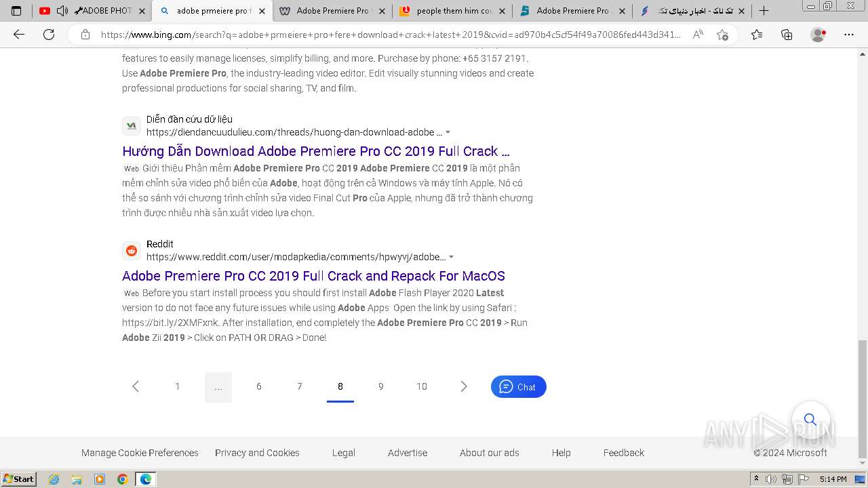868x488 pixels.
Task: Expand the diendancuudulieu URL dropdown arrow
Action: point(448,132)
